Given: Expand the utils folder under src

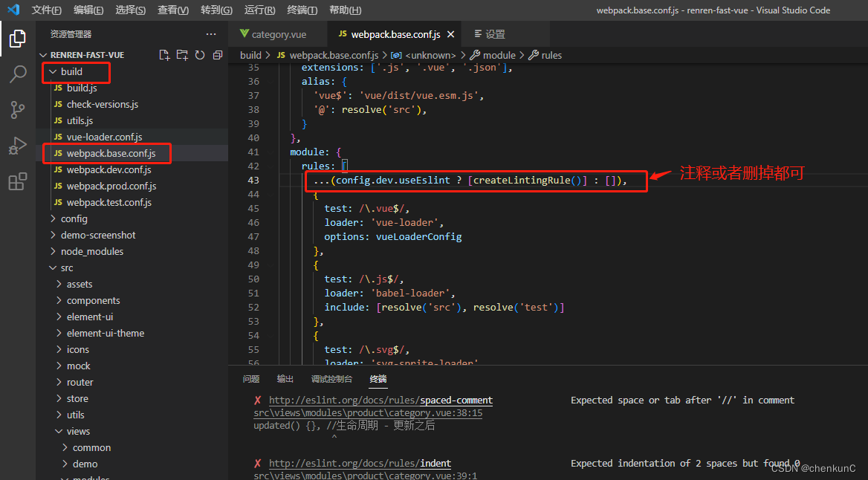Looking at the screenshot, I should coord(132,415).
